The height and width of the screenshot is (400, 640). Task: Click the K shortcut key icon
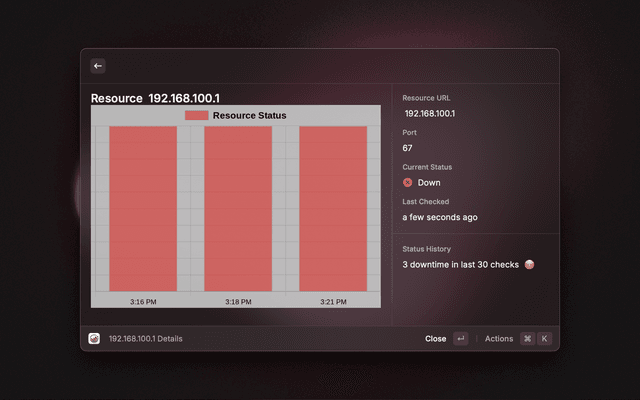(545, 339)
